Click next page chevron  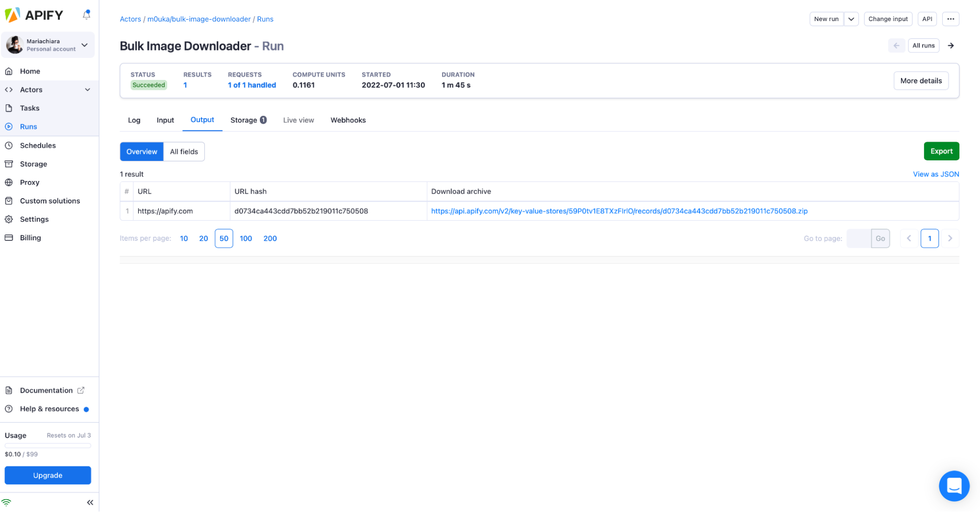(950, 239)
